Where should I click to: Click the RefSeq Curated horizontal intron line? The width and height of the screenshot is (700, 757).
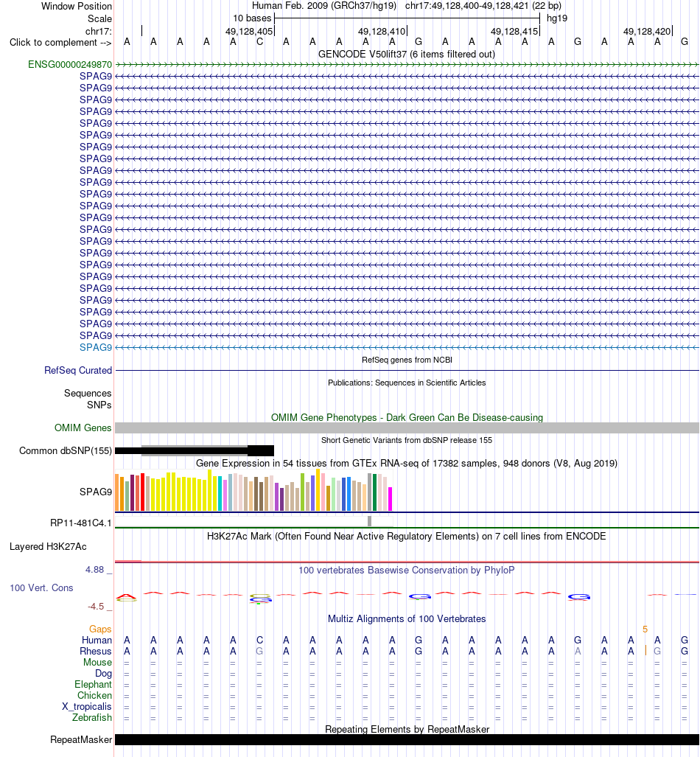(407, 370)
